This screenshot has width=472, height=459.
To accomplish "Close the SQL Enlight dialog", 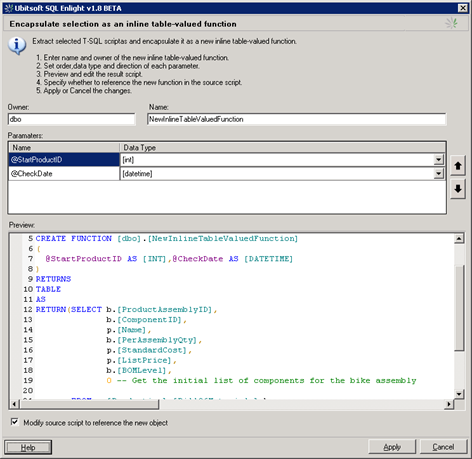I will 462,8.
